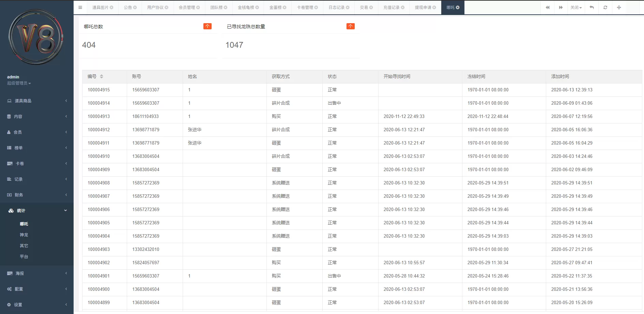Click the orange arrow on 哪吒总数 card
The height and width of the screenshot is (314, 644).
click(x=207, y=26)
